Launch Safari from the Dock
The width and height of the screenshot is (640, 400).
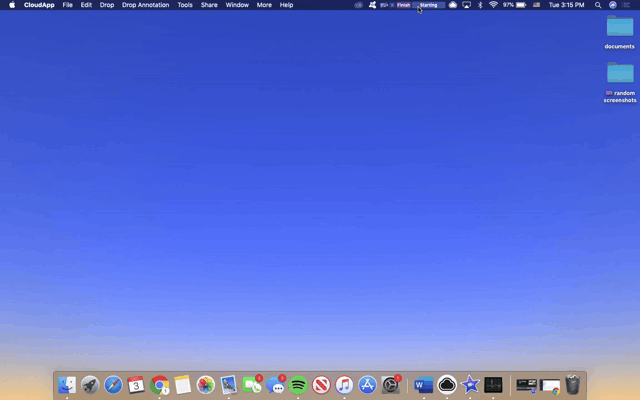coord(113,385)
